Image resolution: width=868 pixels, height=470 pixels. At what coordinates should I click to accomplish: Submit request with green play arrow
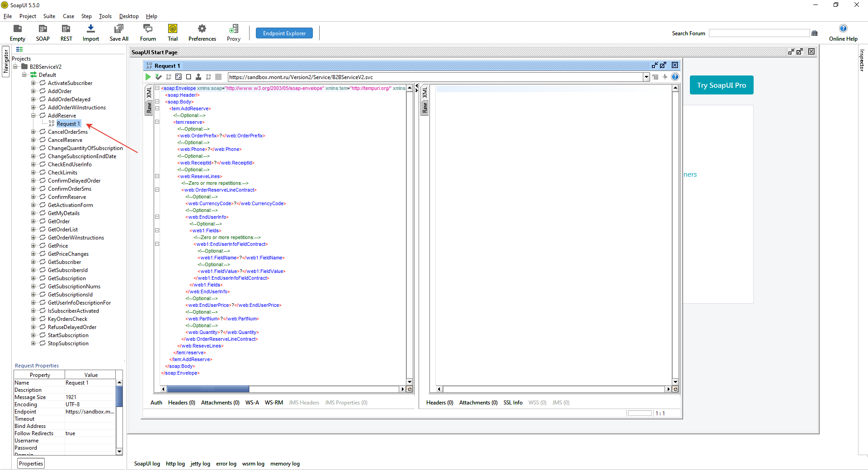click(148, 77)
